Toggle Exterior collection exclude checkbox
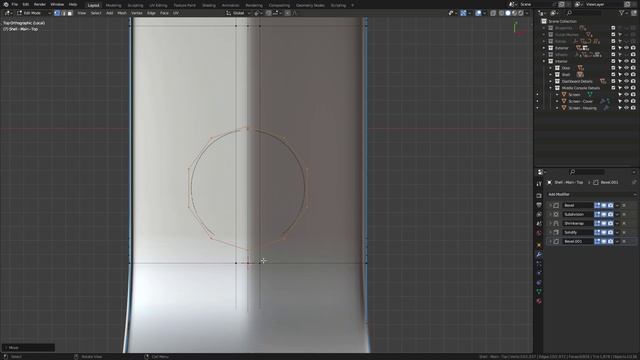The image size is (640, 360). (x=613, y=48)
